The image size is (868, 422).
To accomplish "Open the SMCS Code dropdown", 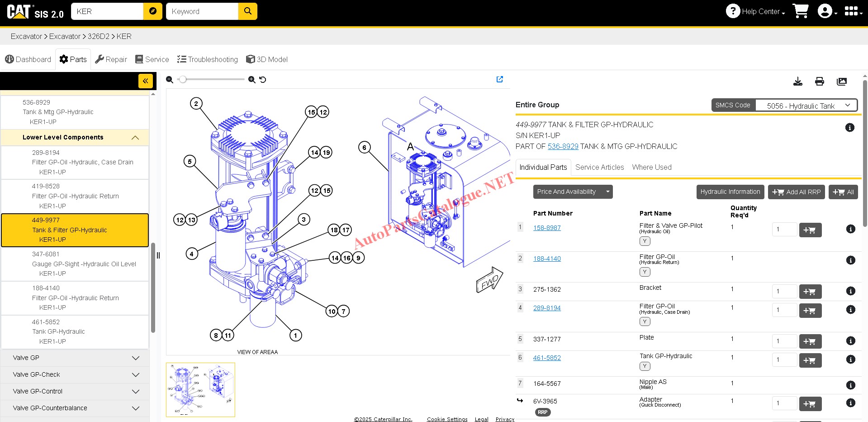I will [806, 105].
